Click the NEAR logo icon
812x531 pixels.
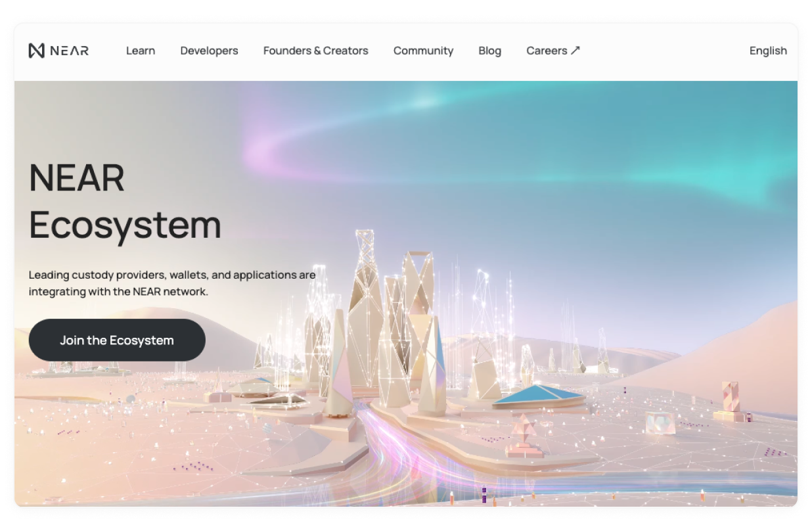(37, 51)
